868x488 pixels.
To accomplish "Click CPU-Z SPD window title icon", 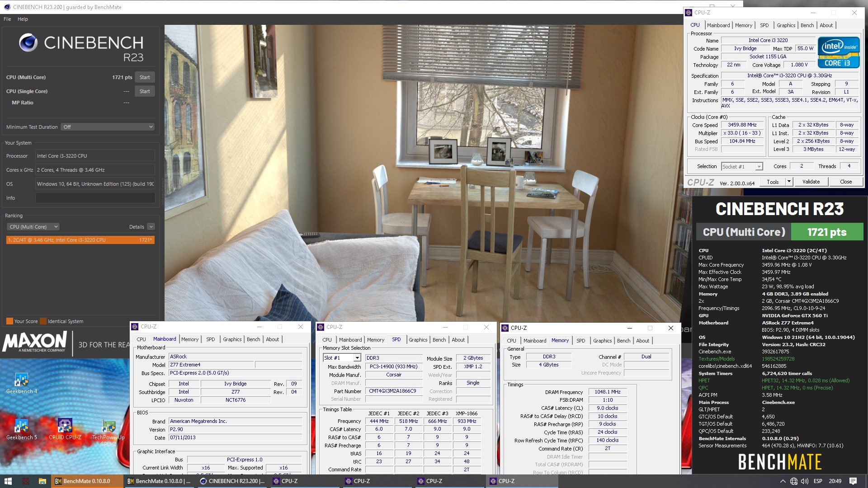I will (x=321, y=327).
